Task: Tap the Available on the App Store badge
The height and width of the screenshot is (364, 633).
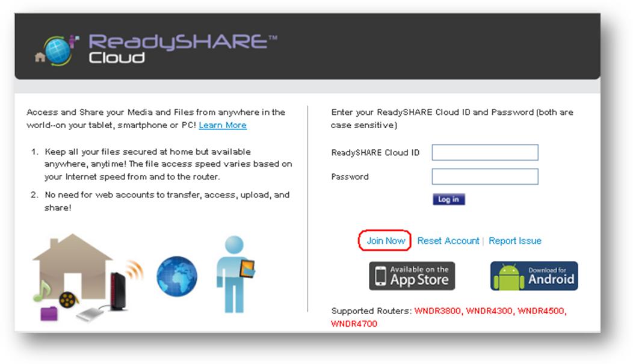Action: [x=412, y=276]
